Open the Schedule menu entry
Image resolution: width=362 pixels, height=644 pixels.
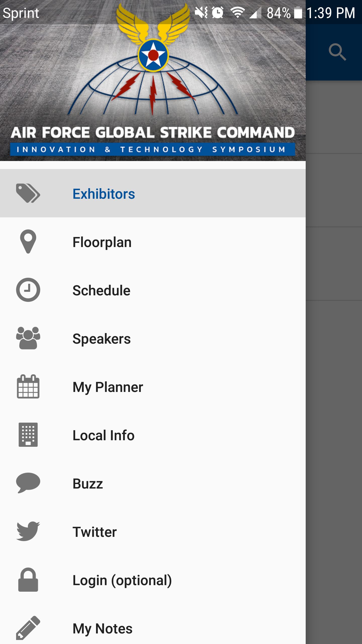101,290
